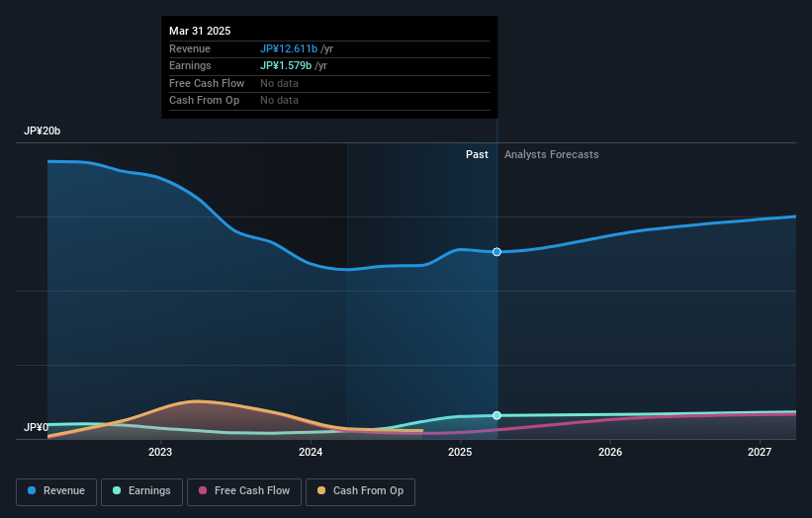Click the 2024 x-axis label
The width and height of the screenshot is (812, 518).
pyautogui.click(x=311, y=453)
